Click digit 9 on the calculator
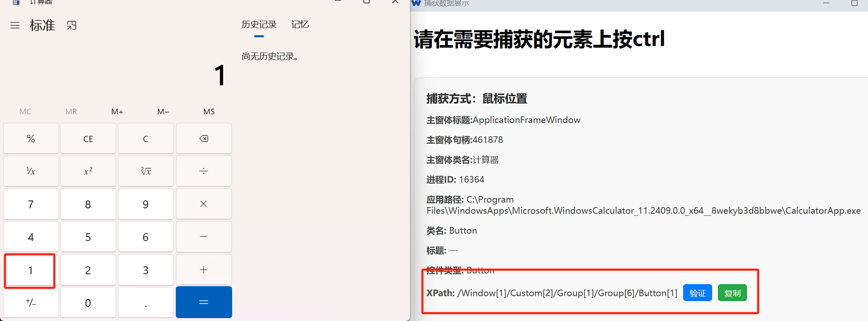 pyautogui.click(x=145, y=204)
